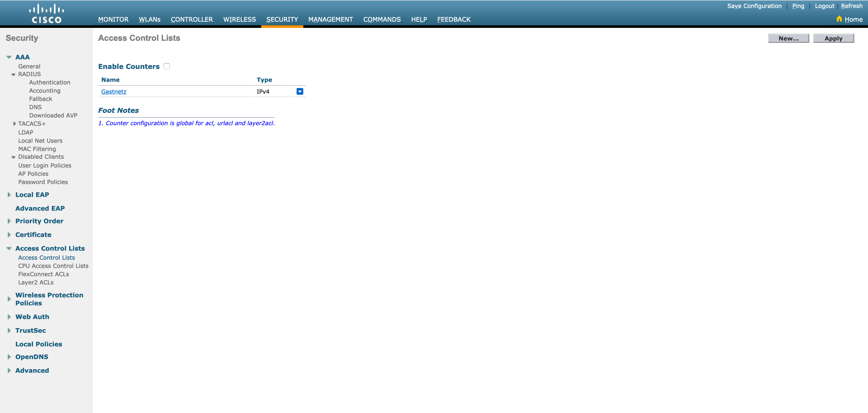This screenshot has height=413, width=868.
Task: Expand the Web Auth arrow
Action: tap(9, 317)
